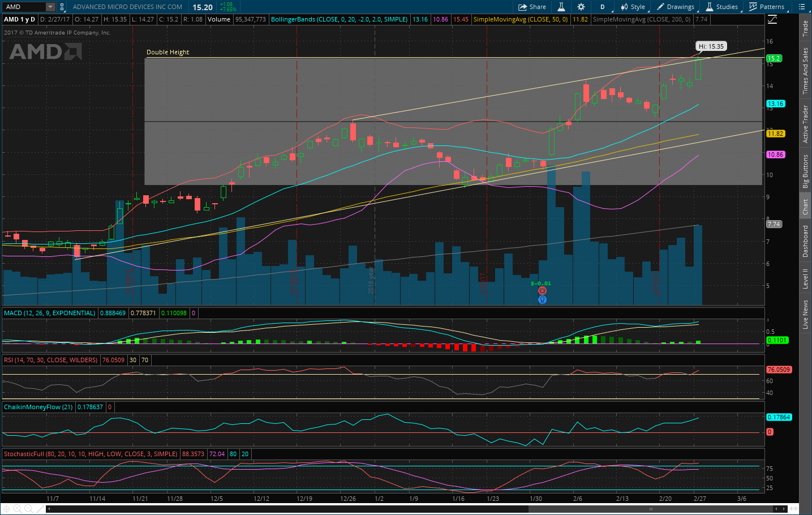Click the linked-window icon beside symbol box
This screenshot has width=812, height=515.
[62, 7]
